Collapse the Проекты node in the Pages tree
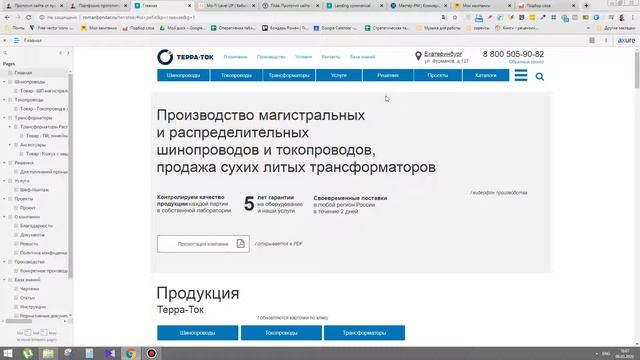 pos(4,199)
